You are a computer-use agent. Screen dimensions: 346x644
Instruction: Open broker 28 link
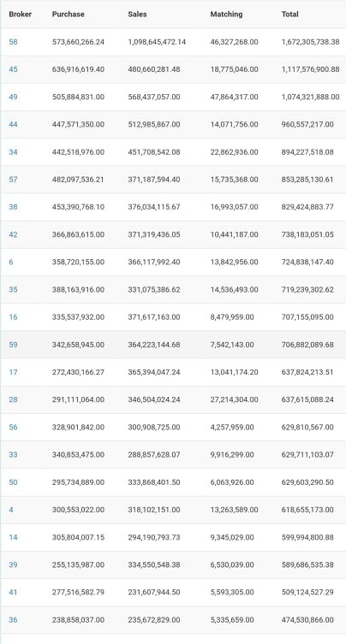tap(13, 399)
